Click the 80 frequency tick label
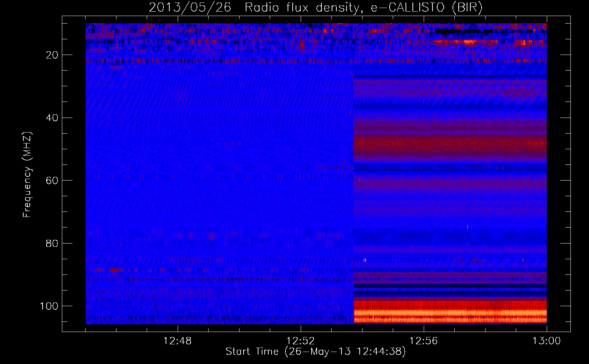 tap(52, 243)
